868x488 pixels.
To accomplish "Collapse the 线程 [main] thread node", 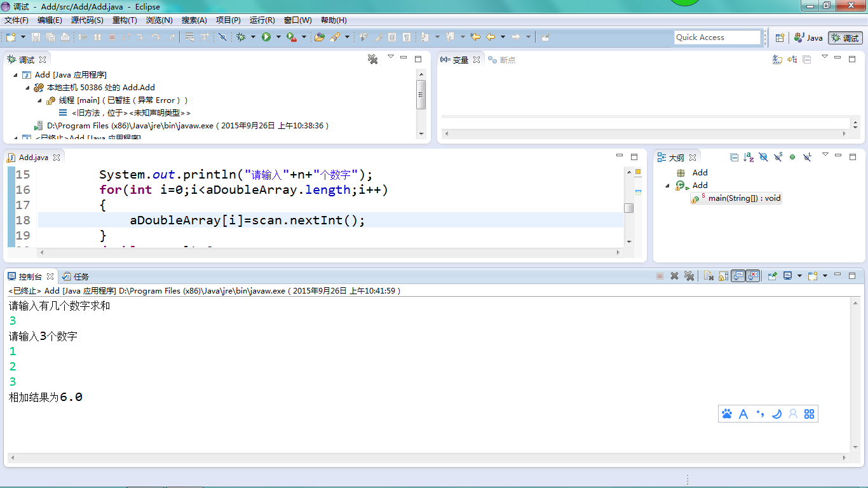I will (40, 100).
